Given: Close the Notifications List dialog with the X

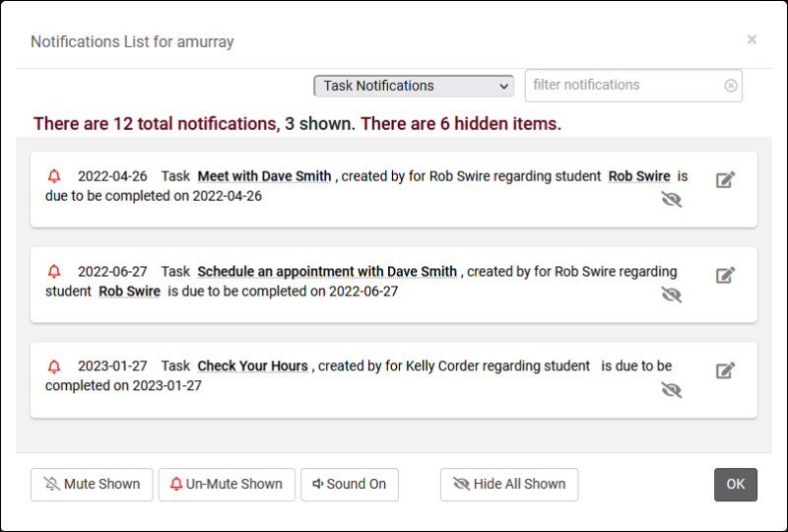Looking at the screenshot, I should click(752, 40).
